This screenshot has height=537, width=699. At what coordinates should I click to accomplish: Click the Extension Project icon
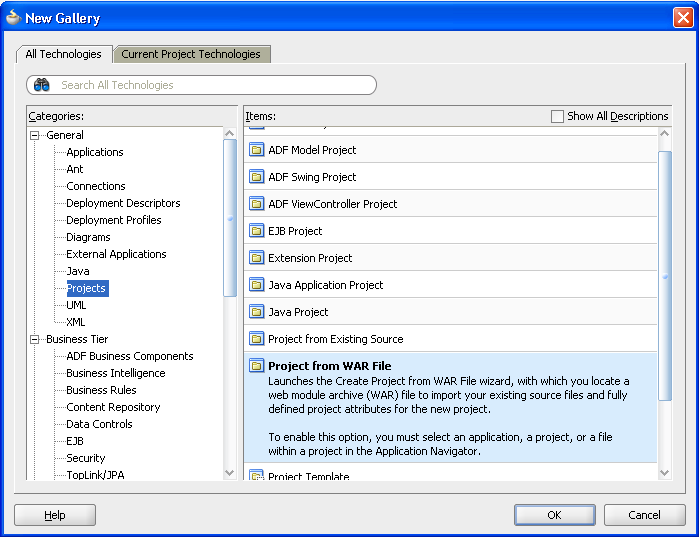coord(256,258)
